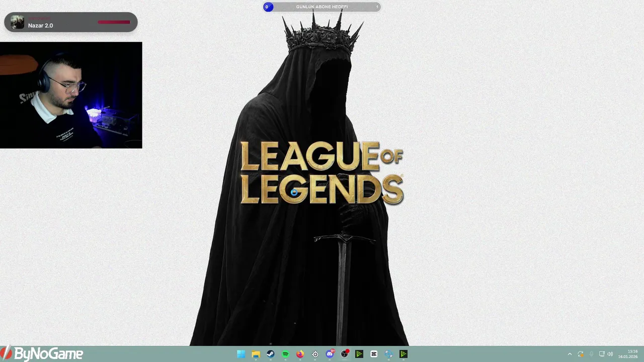This screenshot has height=362, width=644.
Task: Click the Nazar 2.0 now-playing widget
Action: pos(71,22)
